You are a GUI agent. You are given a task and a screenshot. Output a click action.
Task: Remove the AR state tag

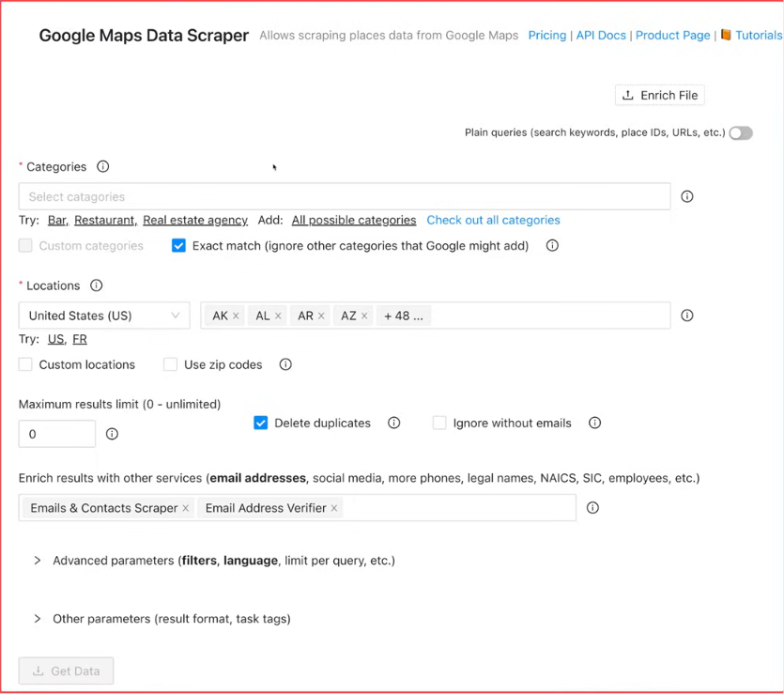(x=321, y=316)
